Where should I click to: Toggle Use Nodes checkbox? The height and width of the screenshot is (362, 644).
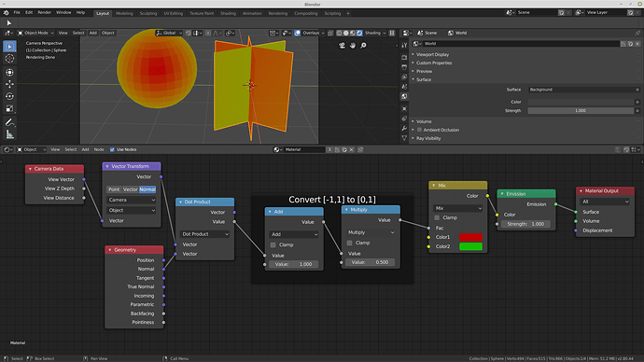112,150
